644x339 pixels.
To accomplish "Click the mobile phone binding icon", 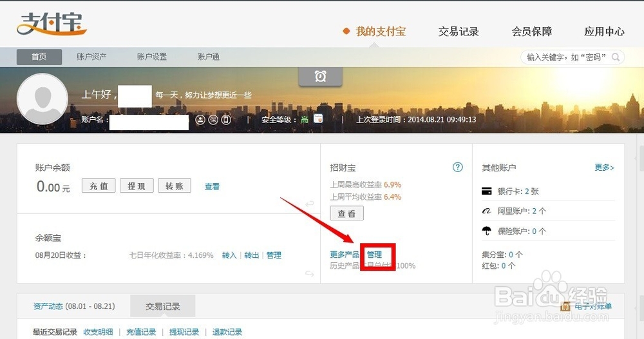I will click(x=226, y=120).
